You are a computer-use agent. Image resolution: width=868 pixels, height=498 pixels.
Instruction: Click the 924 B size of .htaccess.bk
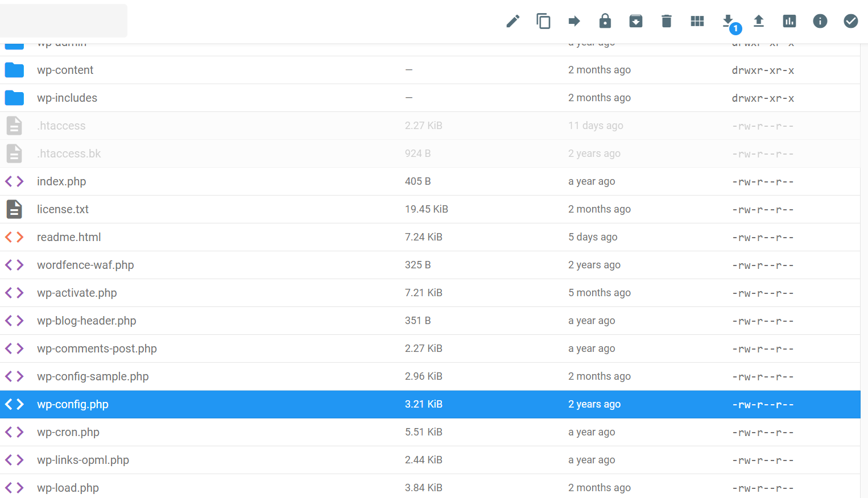418,153
